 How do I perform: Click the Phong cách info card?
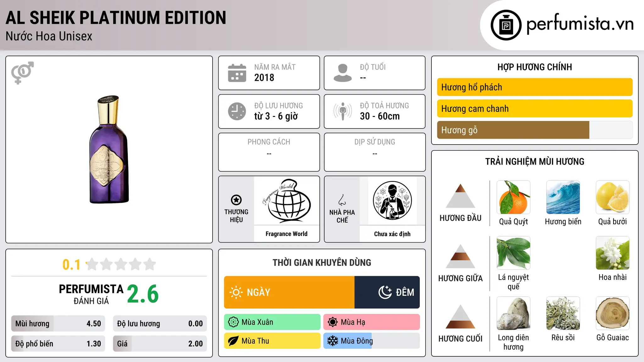coord(269,152)
